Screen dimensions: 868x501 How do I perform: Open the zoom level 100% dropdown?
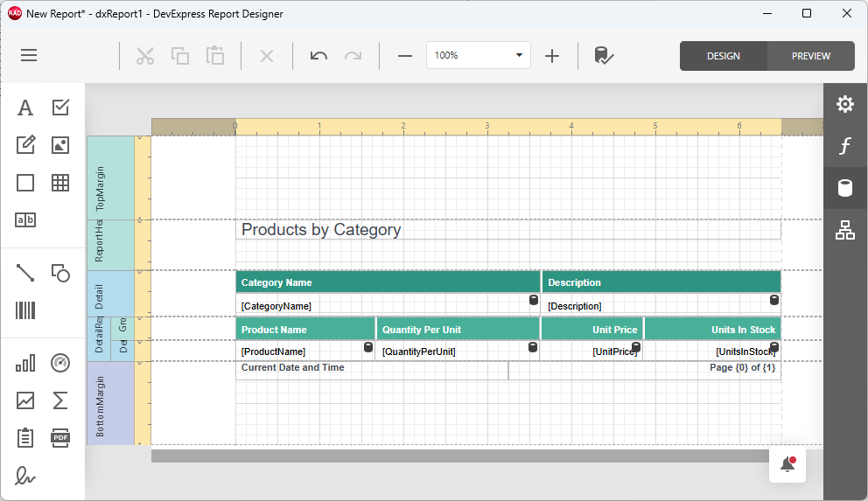coord(479,55)
